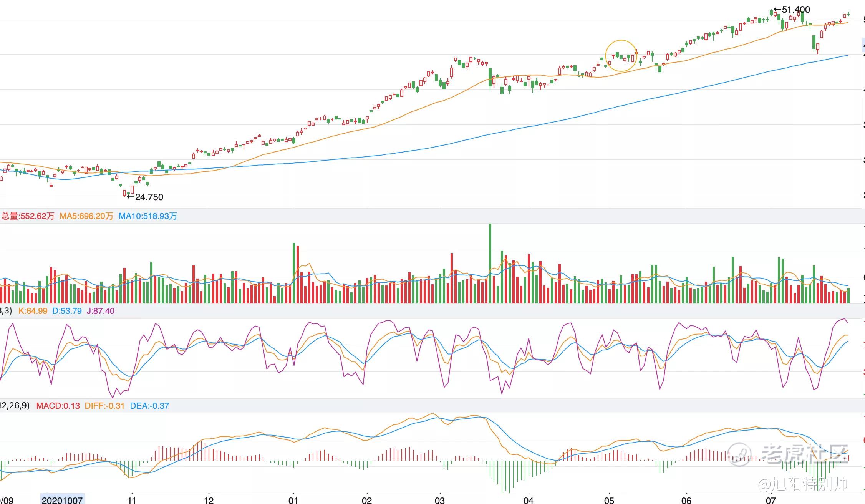Click the 05 month axis label
Viewport: 865px width, 504px height.
pos(609,500)
